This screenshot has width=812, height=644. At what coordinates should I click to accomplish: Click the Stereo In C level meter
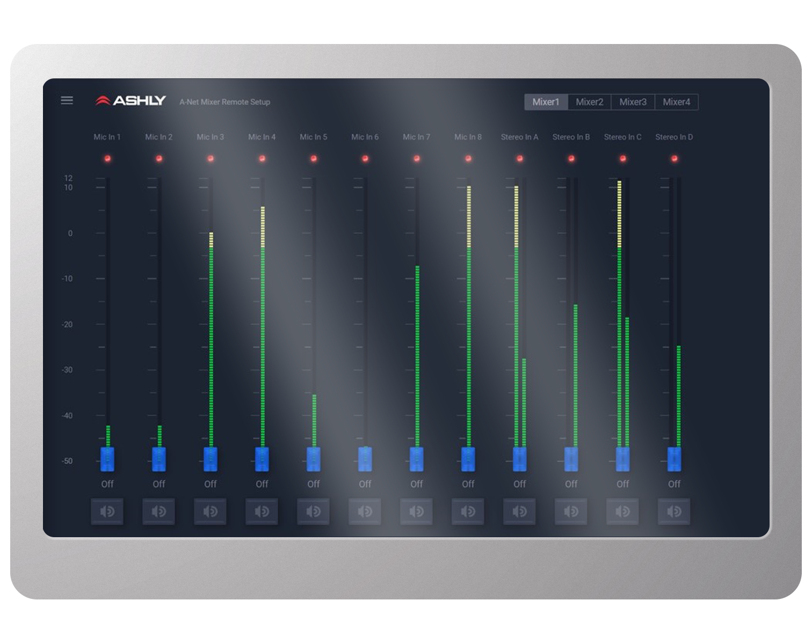pyautogui.click(x=623, y=314)
